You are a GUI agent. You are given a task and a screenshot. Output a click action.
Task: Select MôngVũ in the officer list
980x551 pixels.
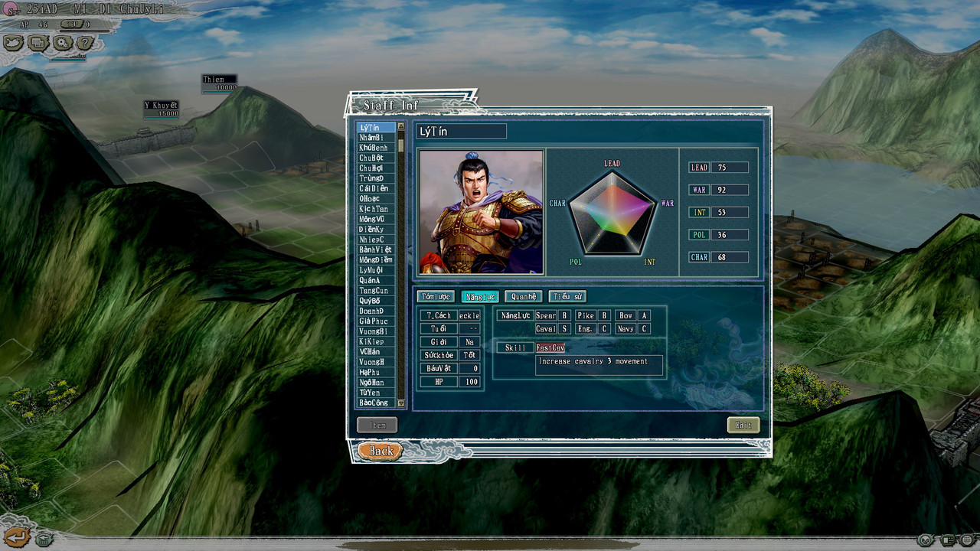(376, 219)
